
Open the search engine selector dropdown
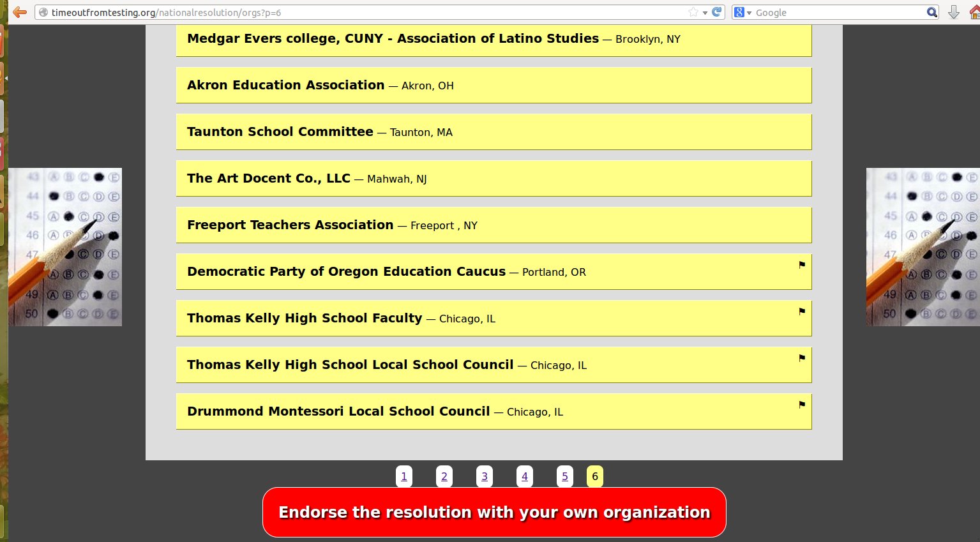[743, 13]
